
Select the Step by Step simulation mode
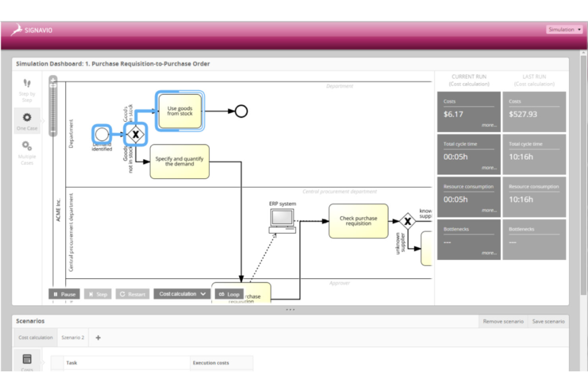27,90
